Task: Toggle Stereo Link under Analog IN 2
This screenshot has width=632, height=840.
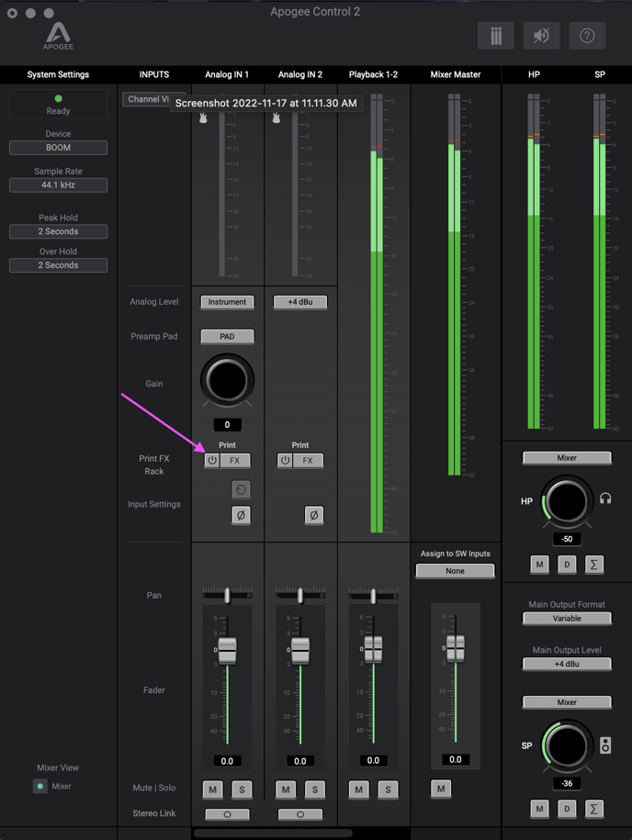Action: coord(300,813)
